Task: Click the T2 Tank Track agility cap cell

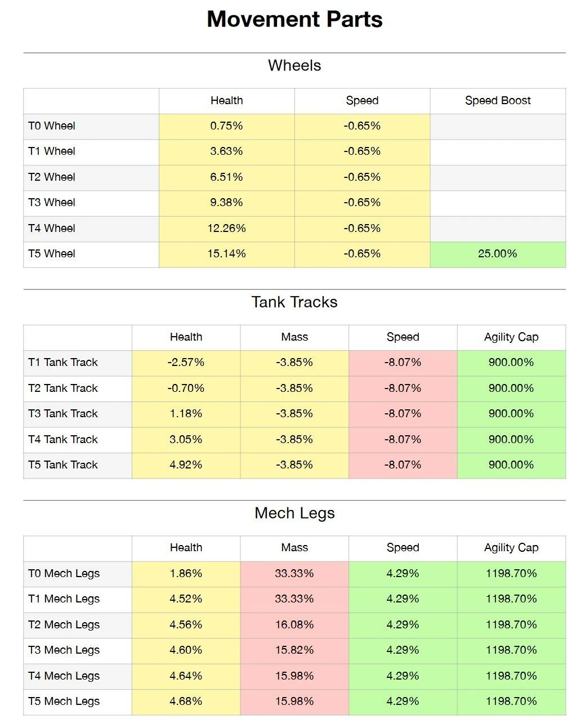Action: 511,388
